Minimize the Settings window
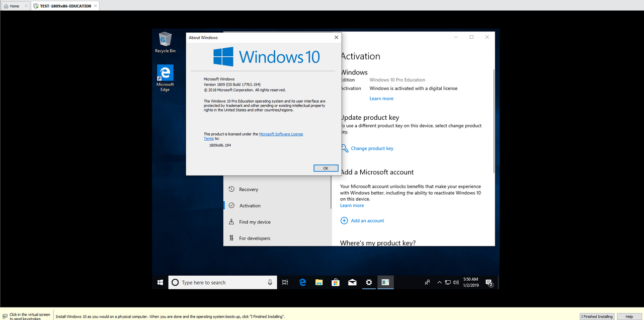Viewport: 644px width, 320px height. click(x=455, y=37)
